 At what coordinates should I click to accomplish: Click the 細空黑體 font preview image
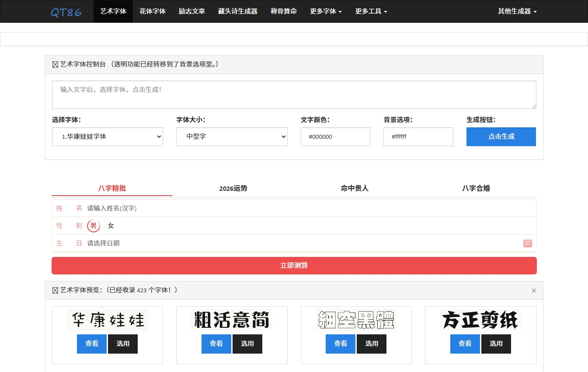356,319
